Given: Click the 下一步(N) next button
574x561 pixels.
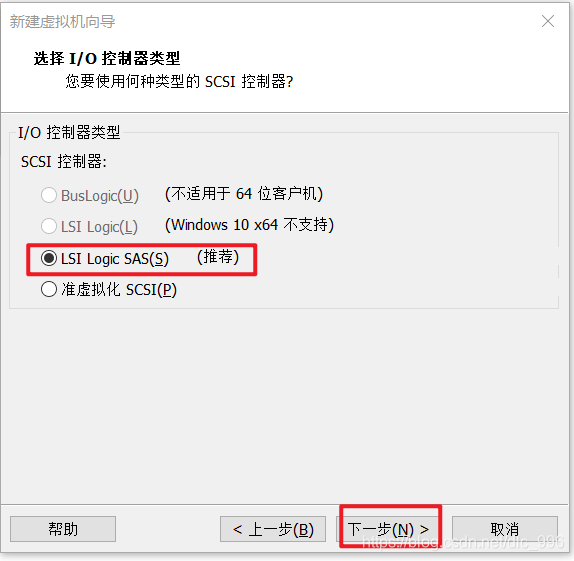Looking at the screenshot, I should 389,529.
